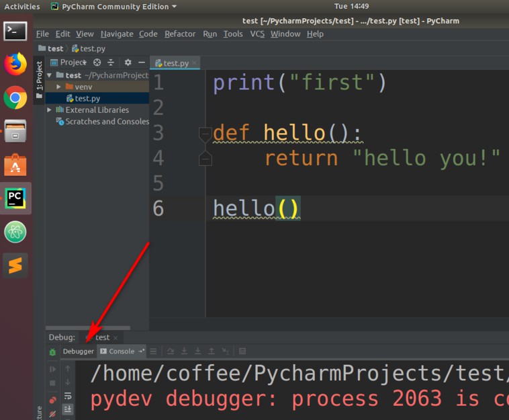This screenshot has width=509, height=420.
Task: Open Refactor menu
Action: pos(180,34)
